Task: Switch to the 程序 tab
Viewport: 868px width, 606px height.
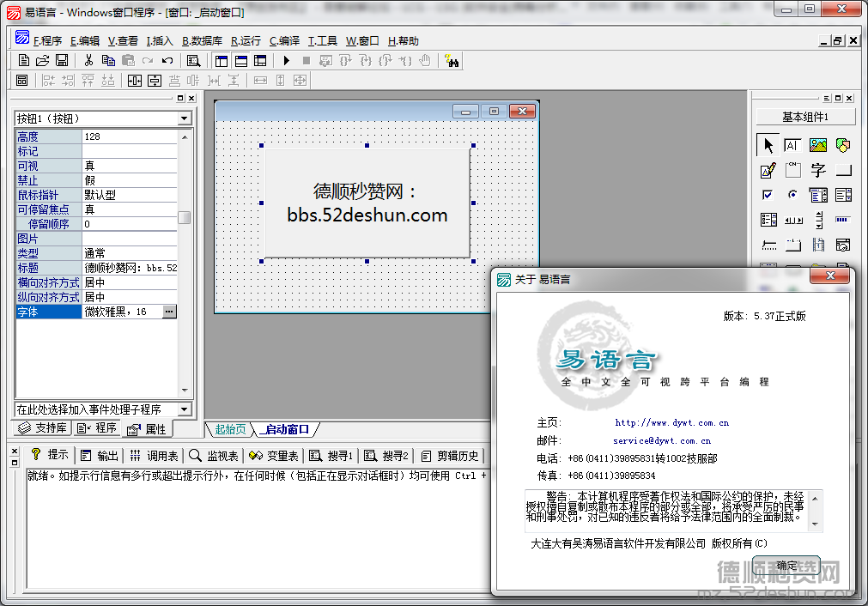Action: 97,428
